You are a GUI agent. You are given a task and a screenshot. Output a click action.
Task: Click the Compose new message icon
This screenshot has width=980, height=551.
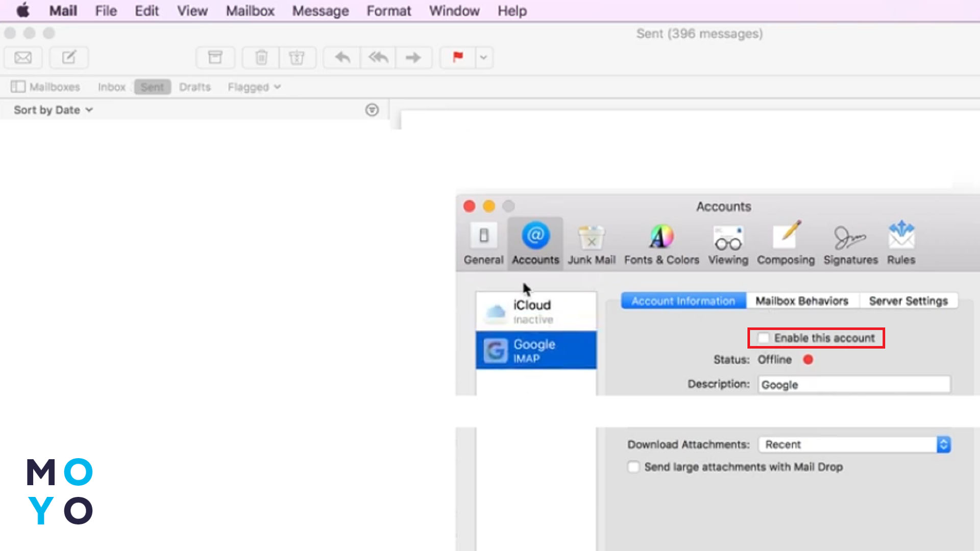[x=69, y=58]
